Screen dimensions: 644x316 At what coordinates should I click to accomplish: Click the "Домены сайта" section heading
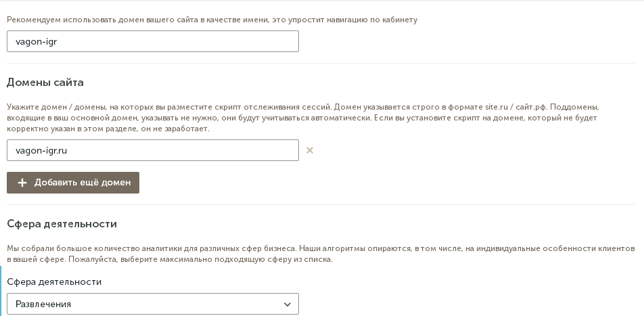pos(45,83)
